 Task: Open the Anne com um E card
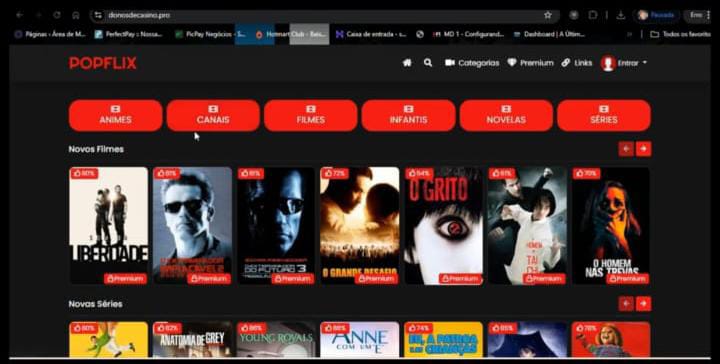(360, 339)
